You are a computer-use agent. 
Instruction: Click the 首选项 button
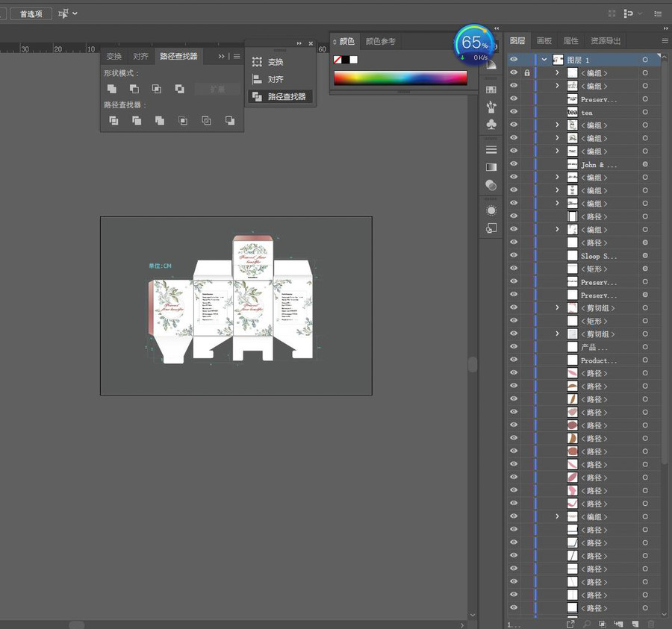point(31,13)
